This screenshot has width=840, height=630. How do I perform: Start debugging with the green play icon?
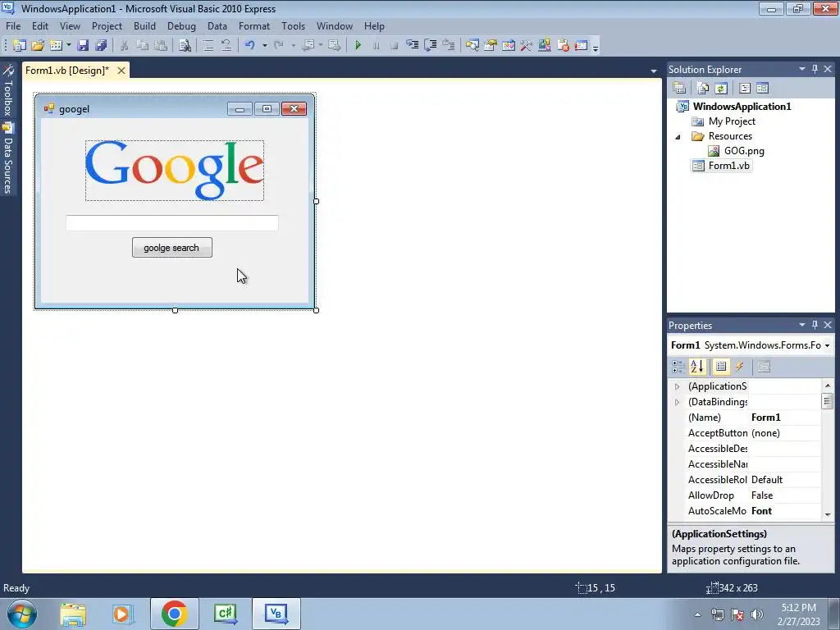(358, 46)
